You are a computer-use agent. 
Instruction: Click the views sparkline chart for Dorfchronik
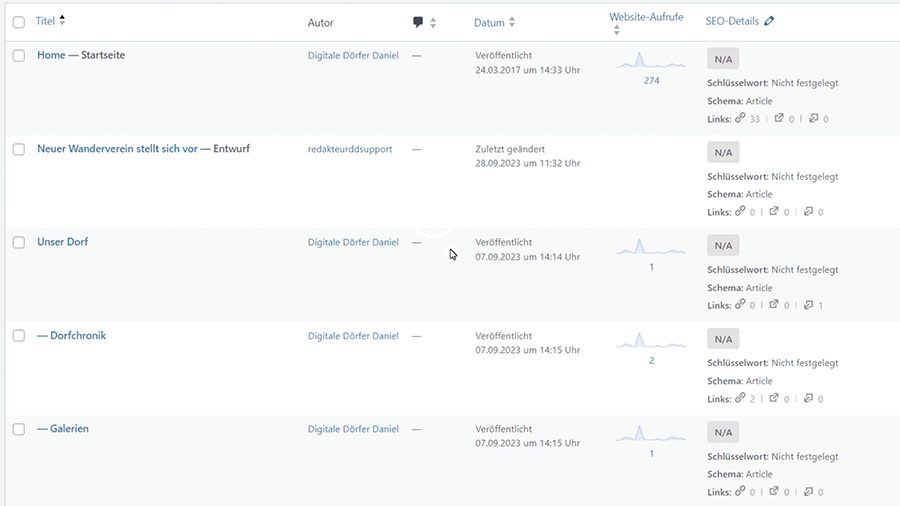(x=651, y=341)
